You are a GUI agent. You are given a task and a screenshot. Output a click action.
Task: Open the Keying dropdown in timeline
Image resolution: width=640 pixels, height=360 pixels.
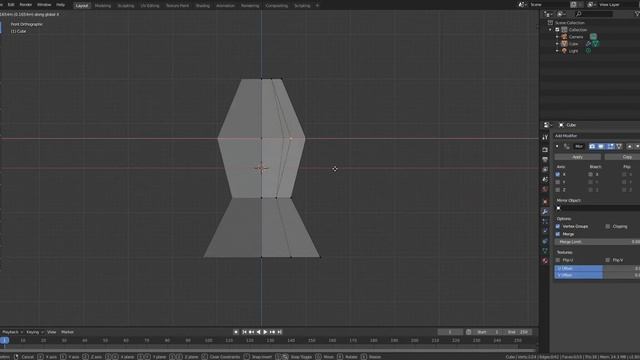34,332
